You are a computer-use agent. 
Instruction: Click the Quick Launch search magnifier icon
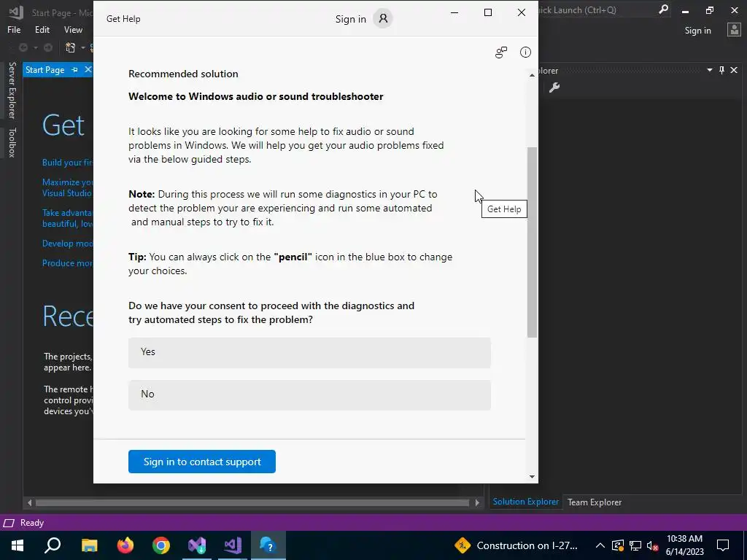[663, 9]
